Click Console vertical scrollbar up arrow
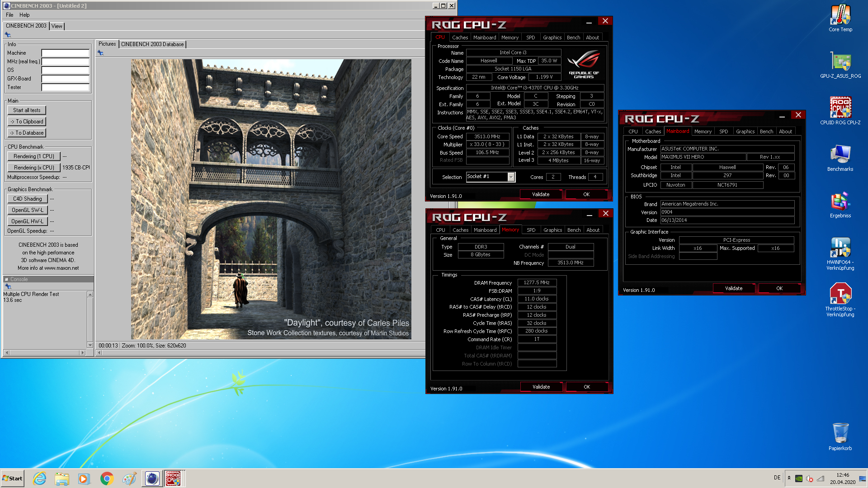This screenshot has height=488, width=868. (x=90, y=294)
